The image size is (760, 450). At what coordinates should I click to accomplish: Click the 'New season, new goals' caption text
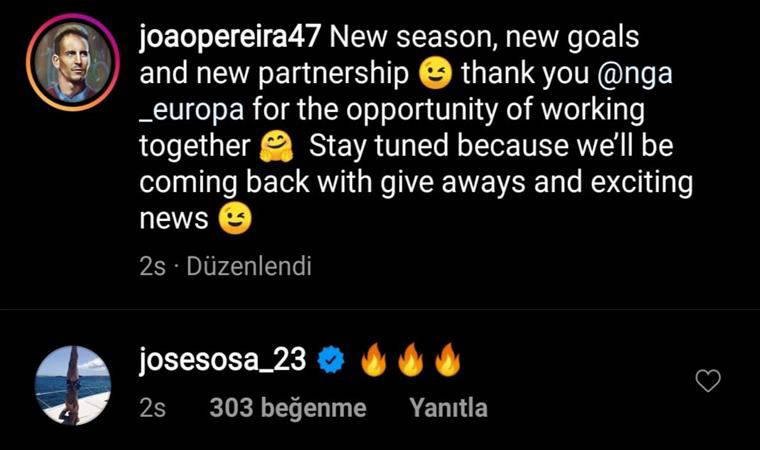484,37
